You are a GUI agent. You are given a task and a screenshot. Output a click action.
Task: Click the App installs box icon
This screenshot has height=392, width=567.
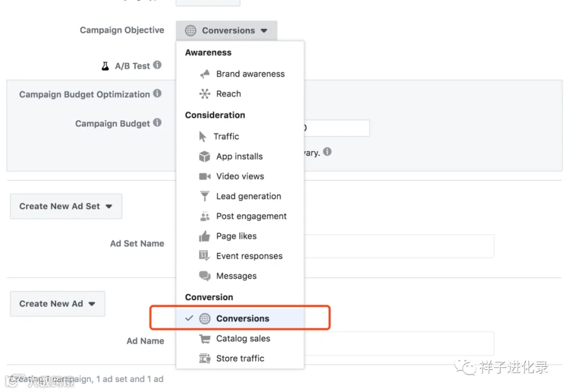(205, 157)
